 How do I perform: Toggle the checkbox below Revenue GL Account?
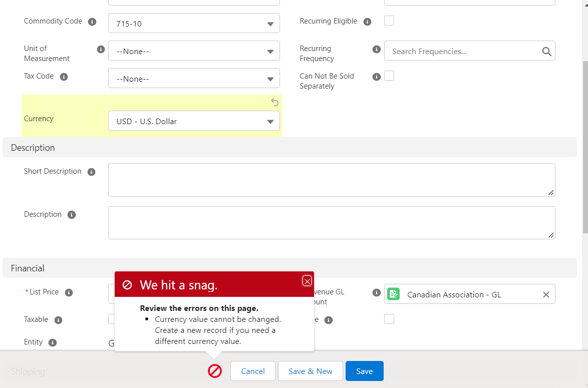pos(389,319)
